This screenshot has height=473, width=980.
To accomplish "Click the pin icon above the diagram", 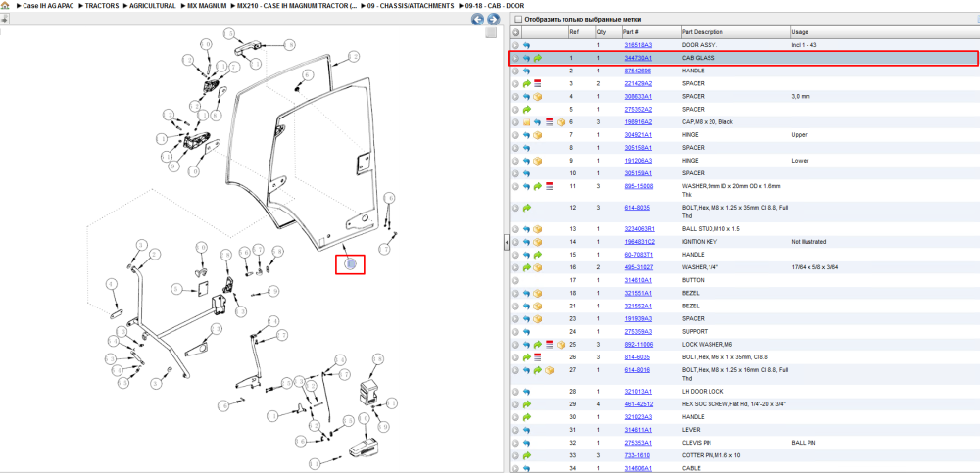I will [4, 20].
